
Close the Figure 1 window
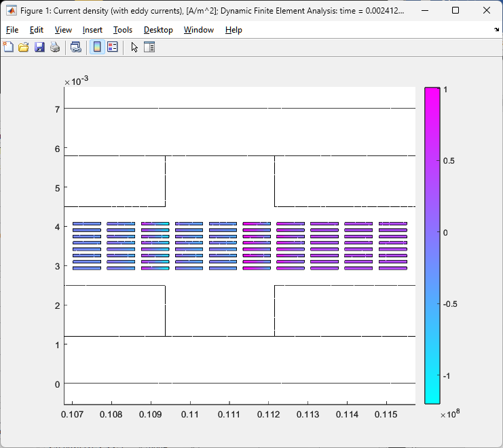(486, 11)
